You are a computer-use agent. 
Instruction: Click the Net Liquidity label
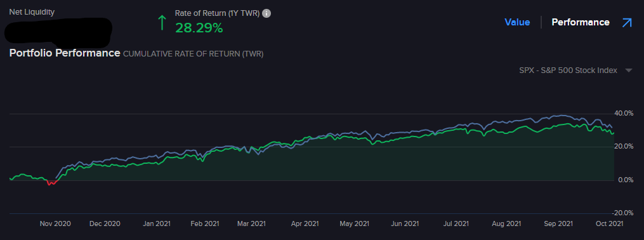click(x=32, y=12)
